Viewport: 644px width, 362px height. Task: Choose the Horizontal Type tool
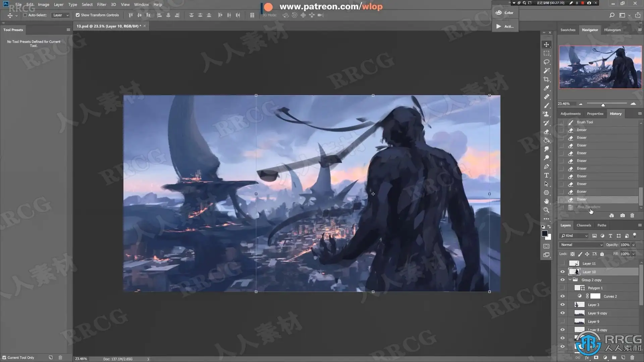pyautogui.click(x=546, y=175)
